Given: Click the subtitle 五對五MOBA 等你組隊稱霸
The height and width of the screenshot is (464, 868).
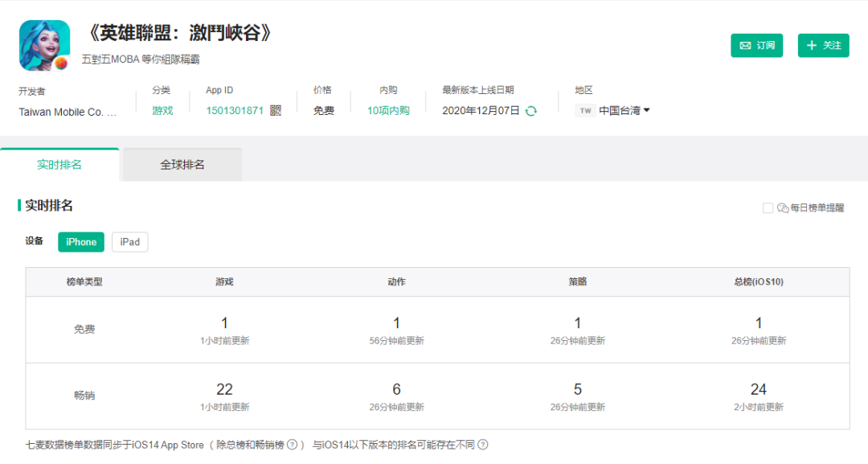Looking at the screenshot, I should [141, 60].
